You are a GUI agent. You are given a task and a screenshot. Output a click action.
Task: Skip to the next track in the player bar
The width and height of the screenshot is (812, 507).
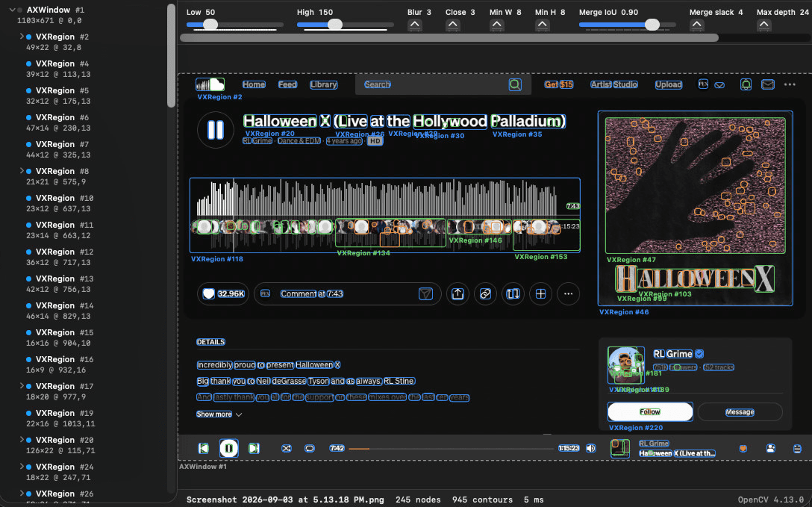(x=254, y=448)
